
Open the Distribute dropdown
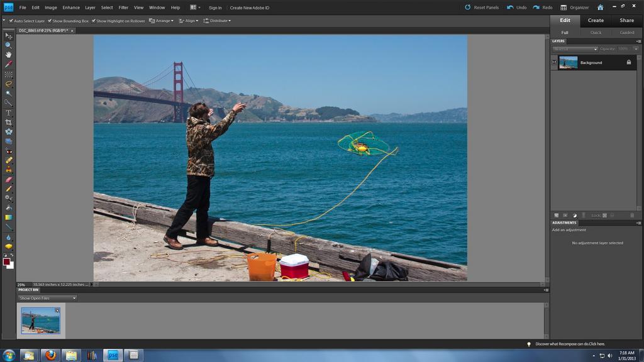coord(217,21)
